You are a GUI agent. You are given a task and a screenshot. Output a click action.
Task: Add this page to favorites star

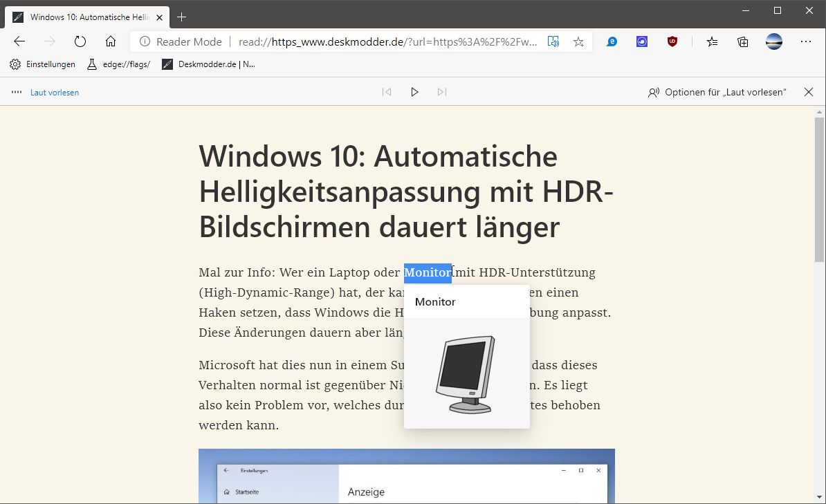click(x=578, y=41)
